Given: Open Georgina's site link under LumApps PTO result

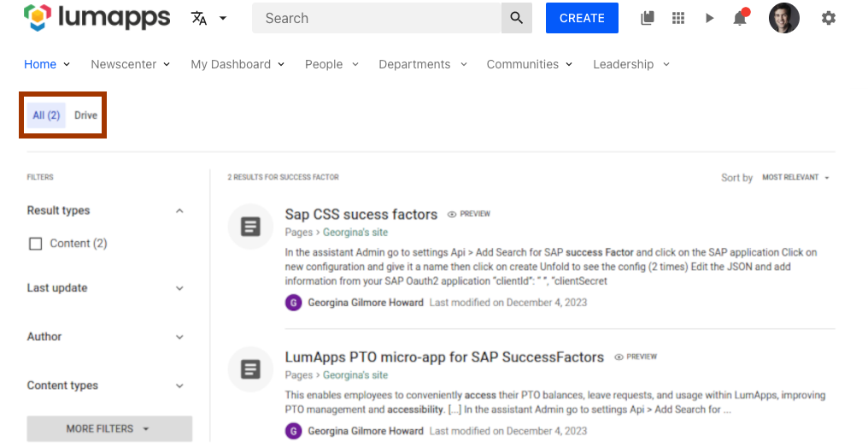Looking at the screenshot, I should [355, 375].
